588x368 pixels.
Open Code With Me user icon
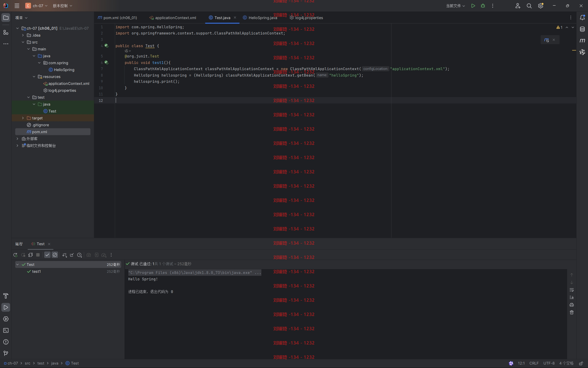click(x=517, y=6)
